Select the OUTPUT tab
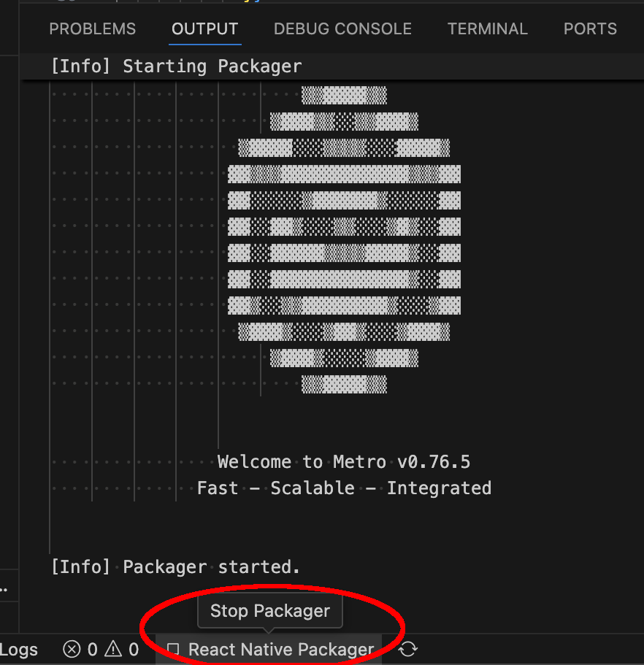Screen dimensions: 644x665 [x=204, y=29]
